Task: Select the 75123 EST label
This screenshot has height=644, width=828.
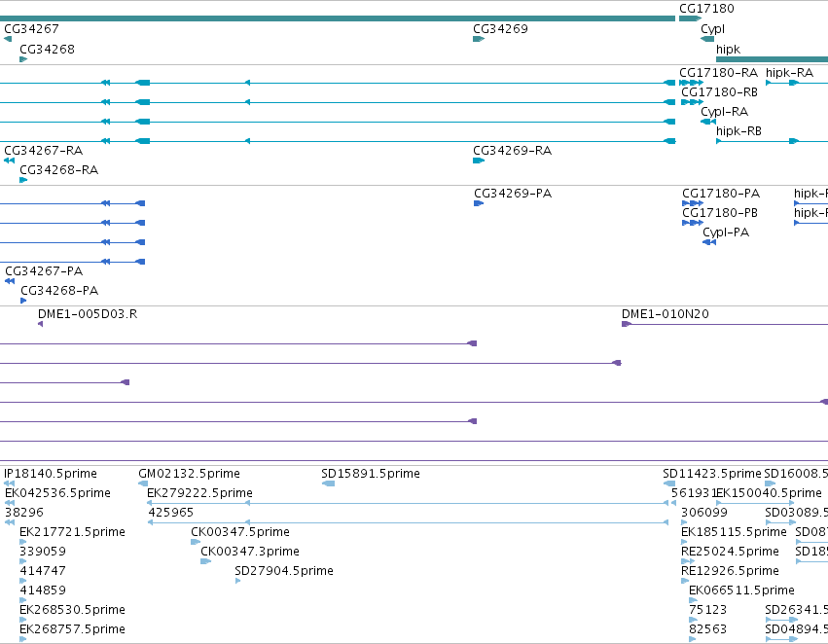Action: click(707, 610)
